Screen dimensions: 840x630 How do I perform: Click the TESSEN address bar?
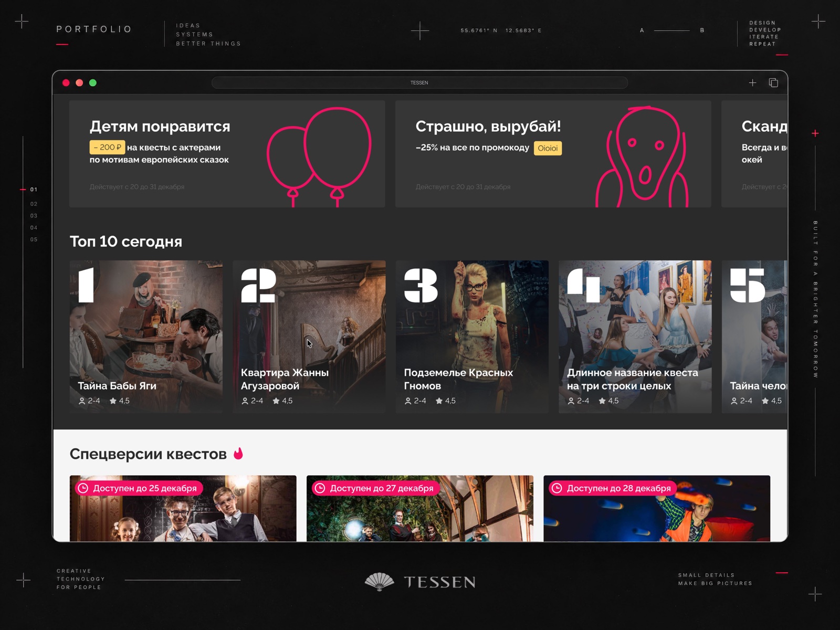(x=419, y=83)
